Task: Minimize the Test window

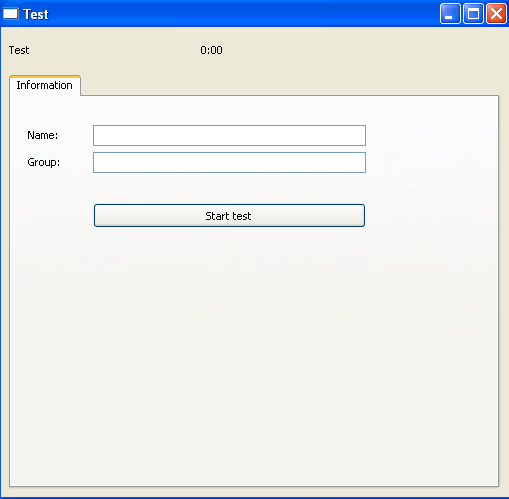Action: pyautogui.click(x=450, y=14)
